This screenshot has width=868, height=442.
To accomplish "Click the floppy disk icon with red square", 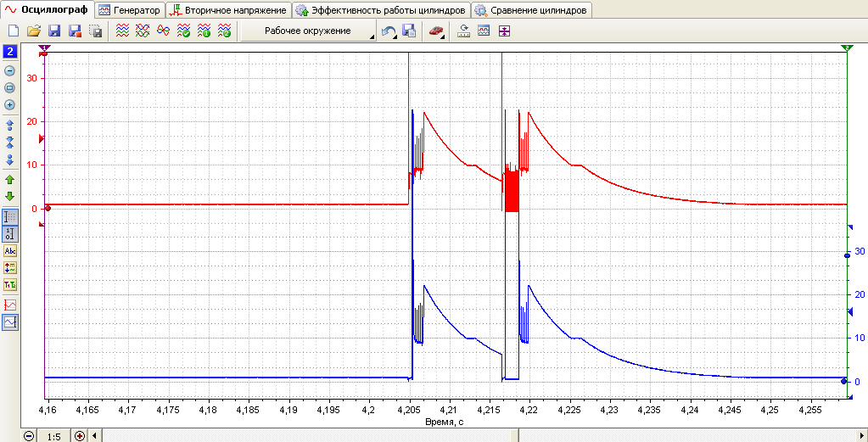I will pos(75,31).
